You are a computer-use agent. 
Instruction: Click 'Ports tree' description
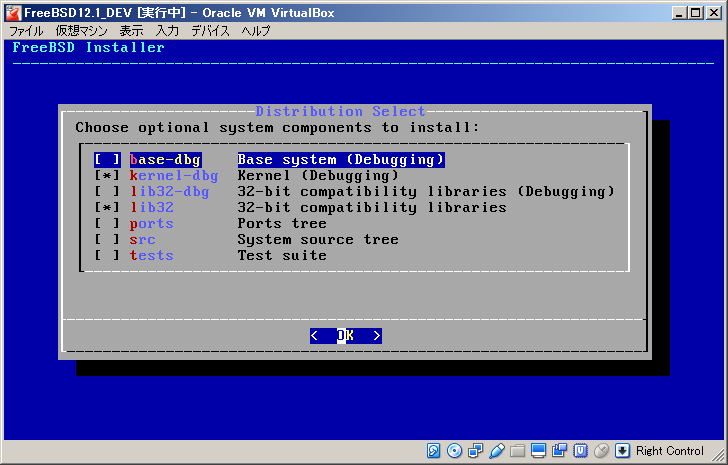click(282, 223)
